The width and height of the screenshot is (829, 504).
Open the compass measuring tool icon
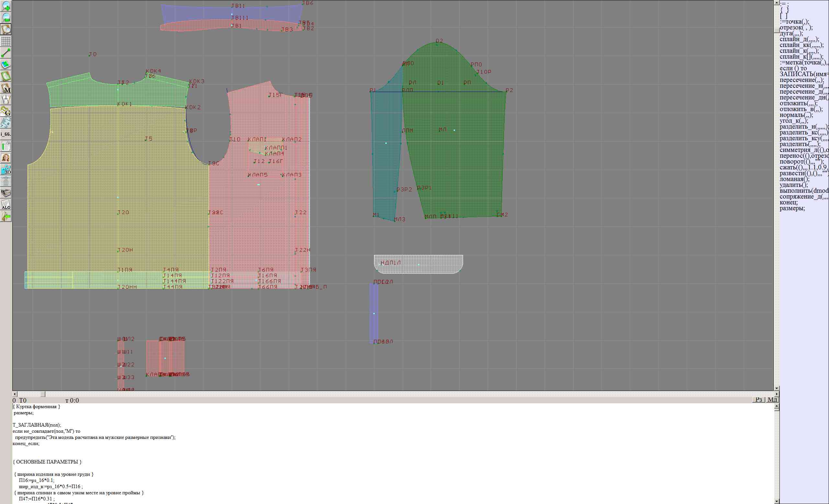tap(6, 99)
